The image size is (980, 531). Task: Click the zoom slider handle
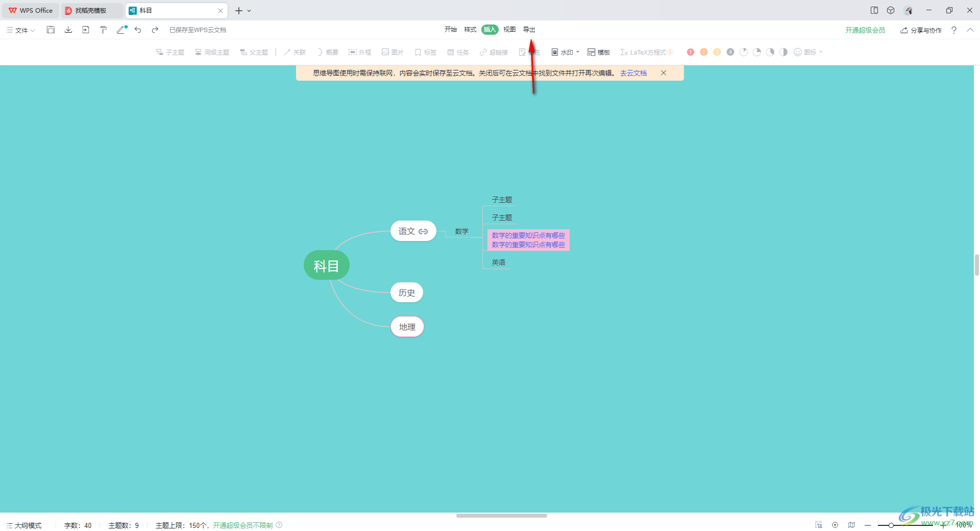891,525
